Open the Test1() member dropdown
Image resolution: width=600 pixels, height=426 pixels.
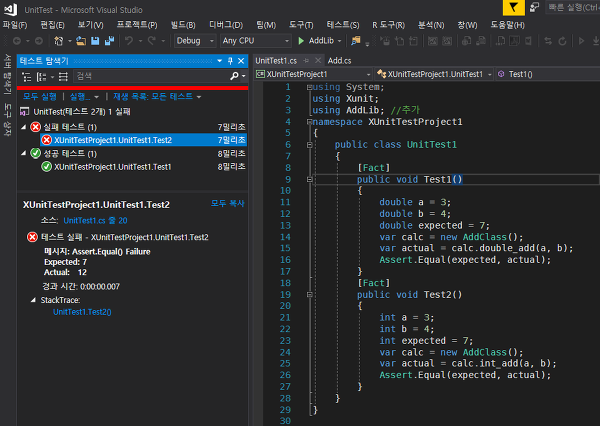[x=548, y=74]
